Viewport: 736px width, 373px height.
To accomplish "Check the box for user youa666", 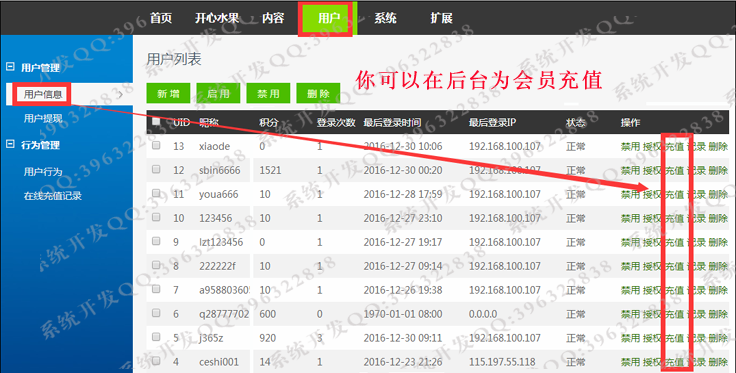I will click(x=156, y=193).
